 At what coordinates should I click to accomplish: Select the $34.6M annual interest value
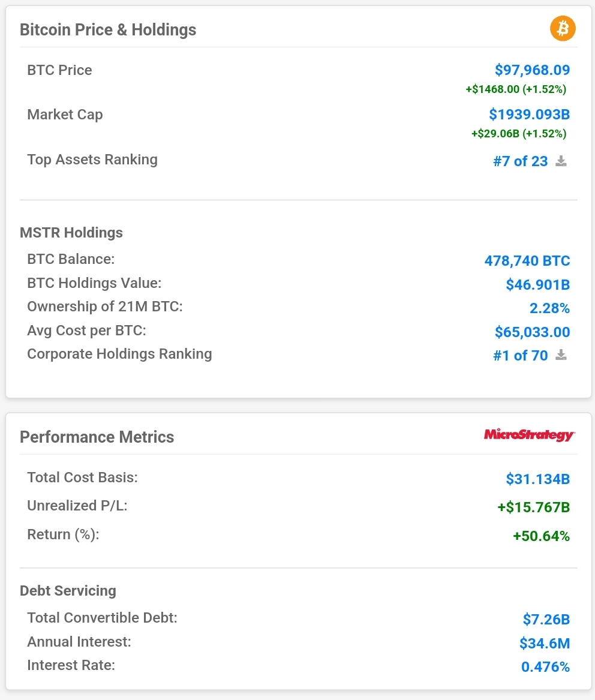tap(545, 643)
